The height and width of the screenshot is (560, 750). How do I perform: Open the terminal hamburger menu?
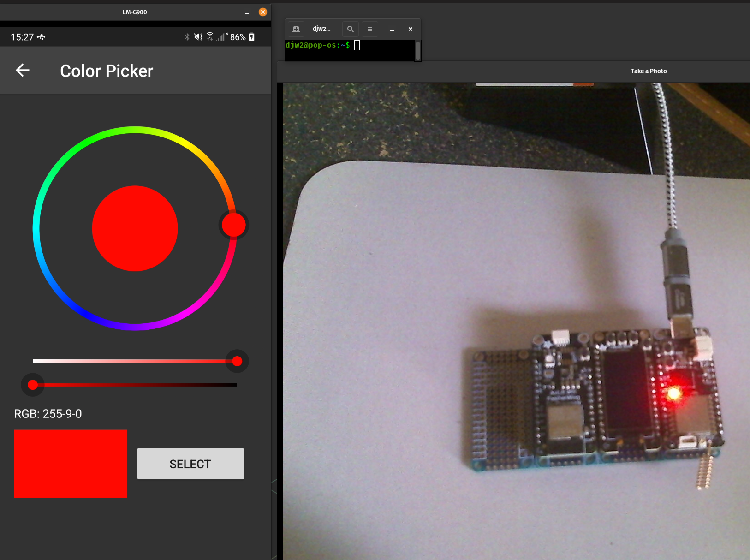370,29
